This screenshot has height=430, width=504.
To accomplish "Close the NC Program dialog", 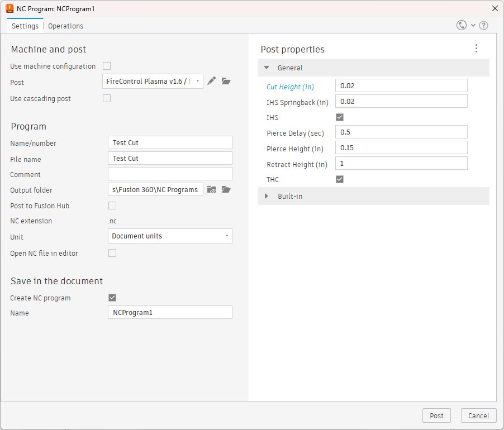I will tap(495, 9).
